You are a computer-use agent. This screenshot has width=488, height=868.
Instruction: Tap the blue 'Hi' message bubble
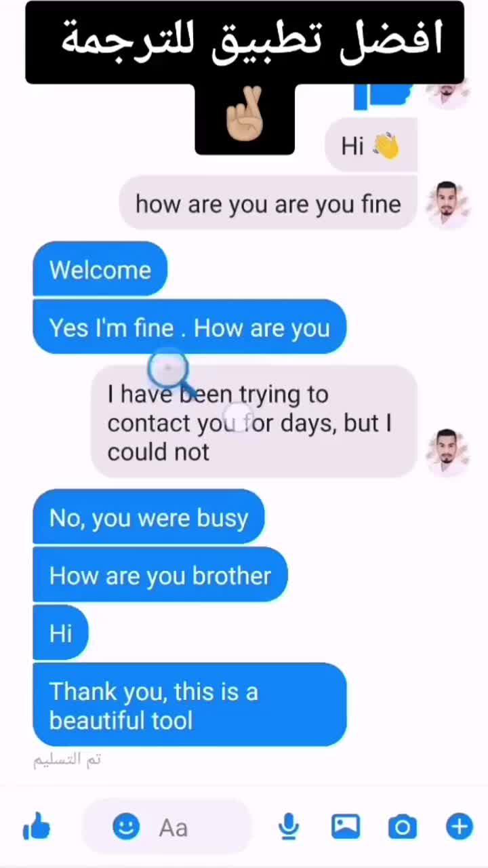pos(61,633)
